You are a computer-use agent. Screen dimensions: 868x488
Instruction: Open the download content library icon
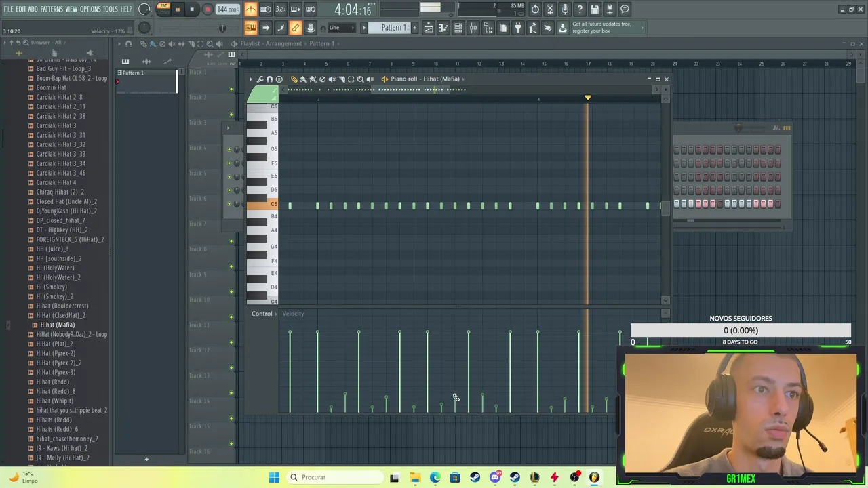coord(562,28)
